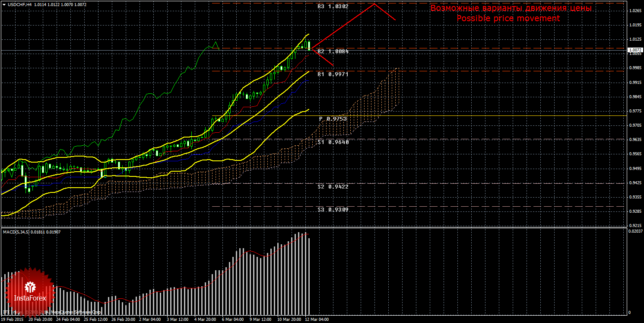Select the S2 0.9422 support label

[333, 187]
